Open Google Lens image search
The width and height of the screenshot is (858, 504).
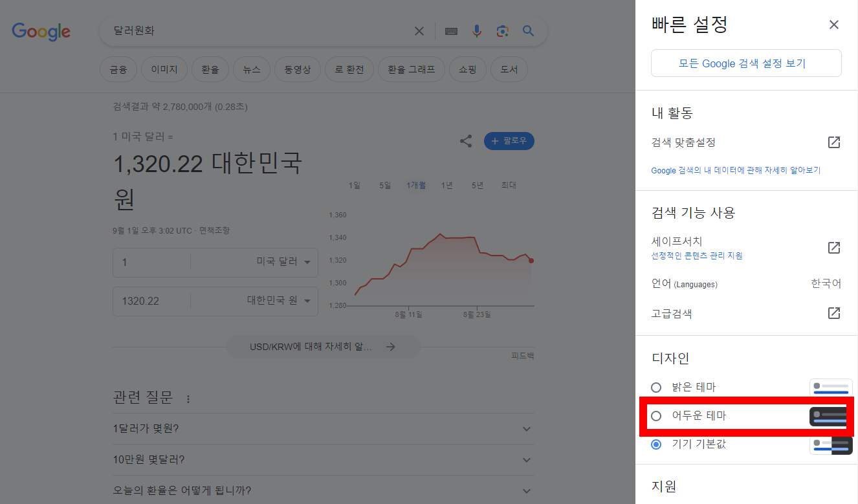point(503,31)
